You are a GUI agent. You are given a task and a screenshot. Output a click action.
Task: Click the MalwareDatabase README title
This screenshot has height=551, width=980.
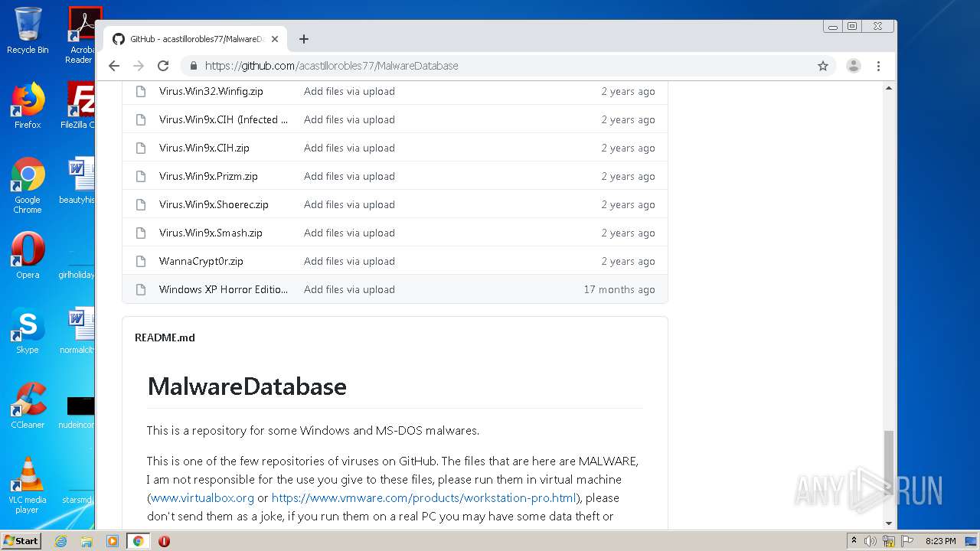click(x=247, y=386)
